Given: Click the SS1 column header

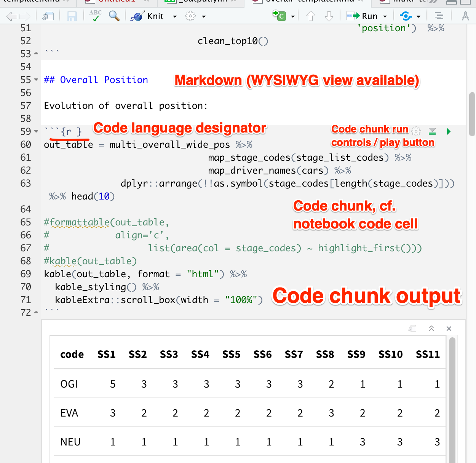Looking at the screenshot, I should click(106, 354).
